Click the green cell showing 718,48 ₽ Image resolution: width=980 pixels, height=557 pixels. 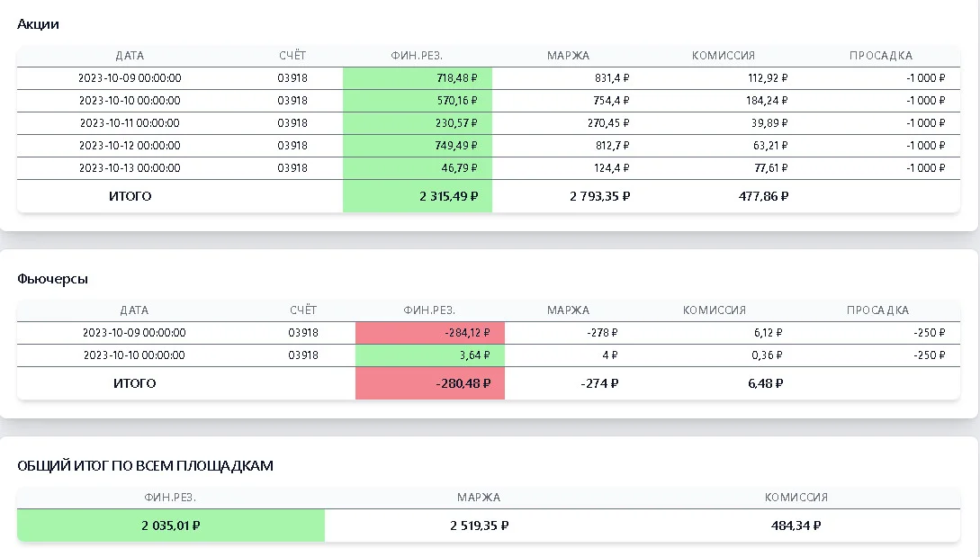(418, 78)
